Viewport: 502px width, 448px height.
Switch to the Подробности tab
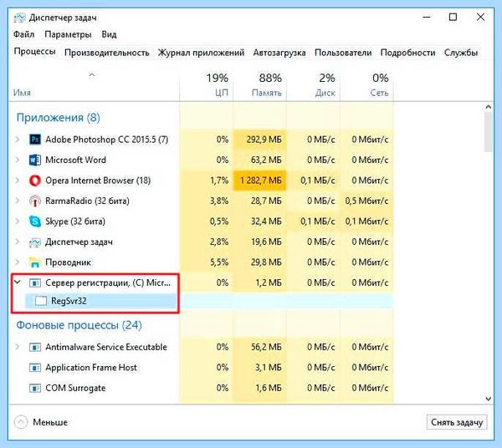[x=407, y=53]
